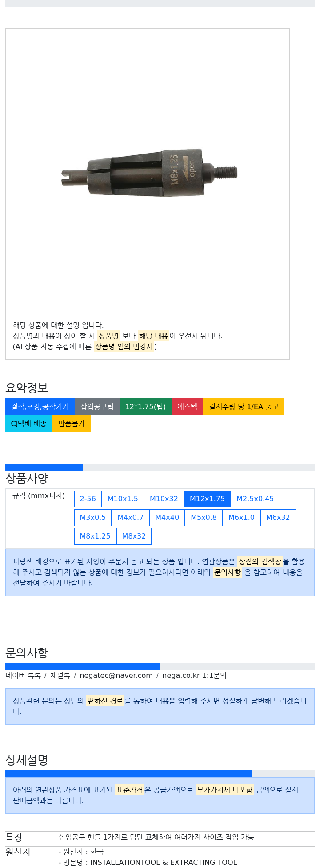Select the highlighted M12x1.75 size option
Viewport: 320px width, 868px height.
[x=207, y=499]
